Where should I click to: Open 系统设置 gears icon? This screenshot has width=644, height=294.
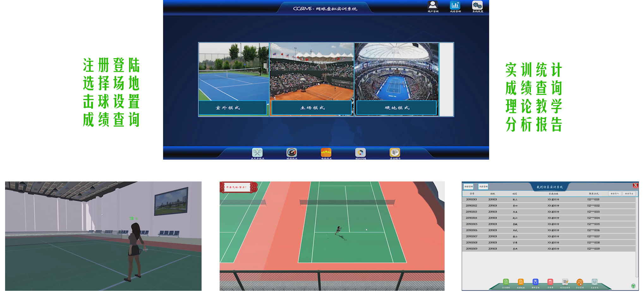(x=477, y=6)
